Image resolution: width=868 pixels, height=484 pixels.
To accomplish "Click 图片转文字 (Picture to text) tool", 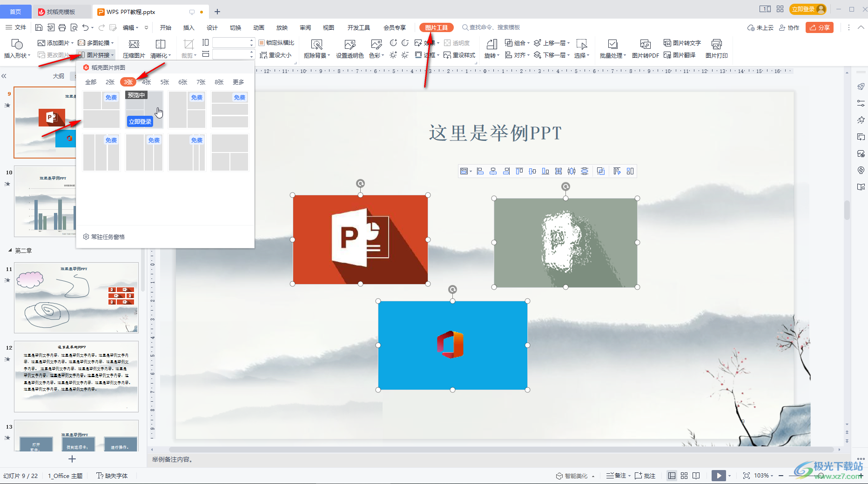I will (x=682, y=43).
